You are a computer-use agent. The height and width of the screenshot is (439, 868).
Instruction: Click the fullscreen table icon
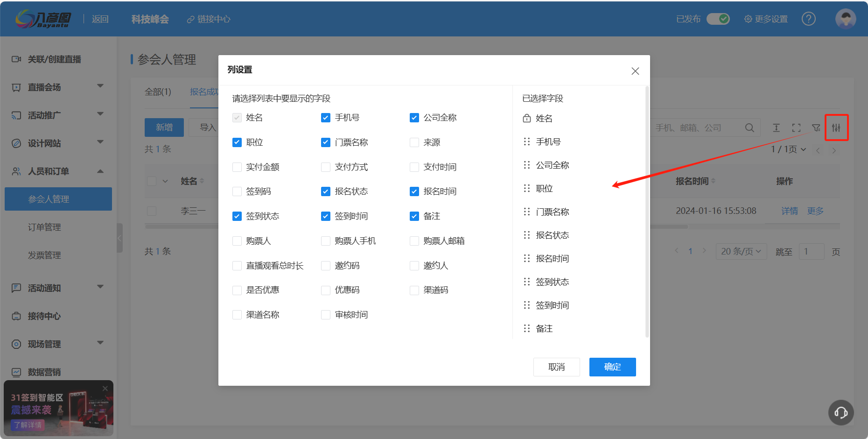pyautogui.click(x=796, y=127)
